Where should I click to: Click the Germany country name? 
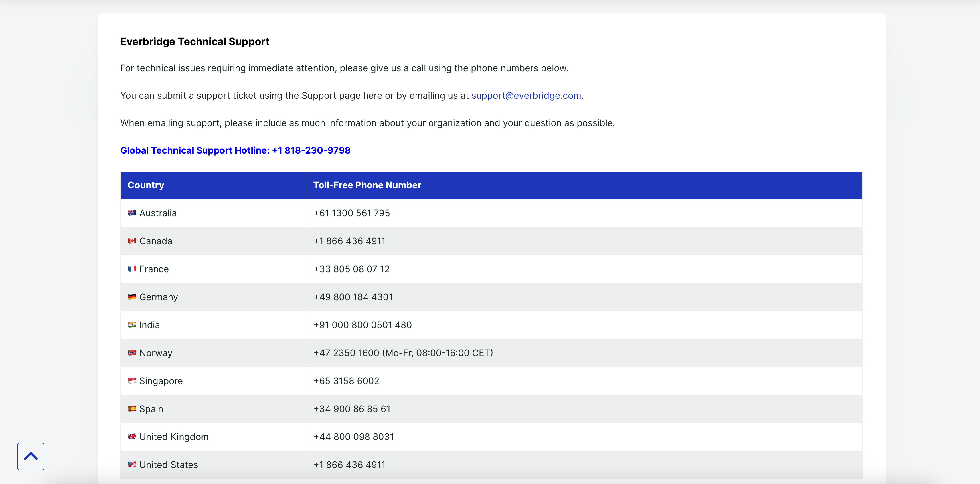click(158, 297)
